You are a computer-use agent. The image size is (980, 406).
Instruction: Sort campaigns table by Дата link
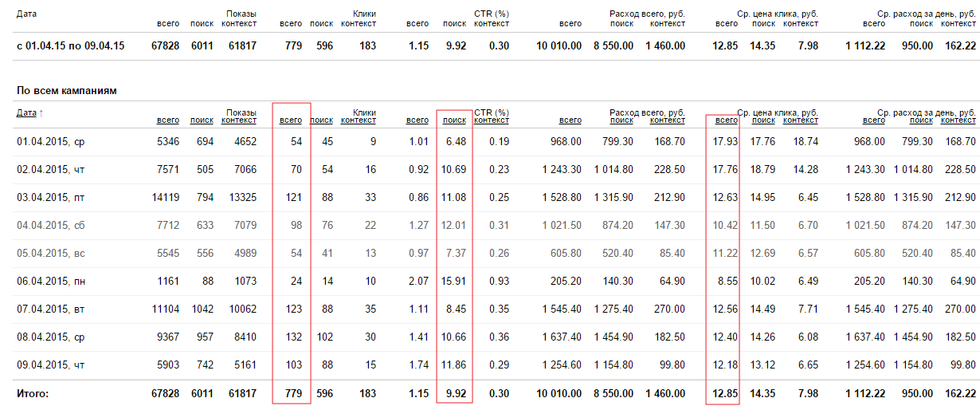[x=26, y=112]
